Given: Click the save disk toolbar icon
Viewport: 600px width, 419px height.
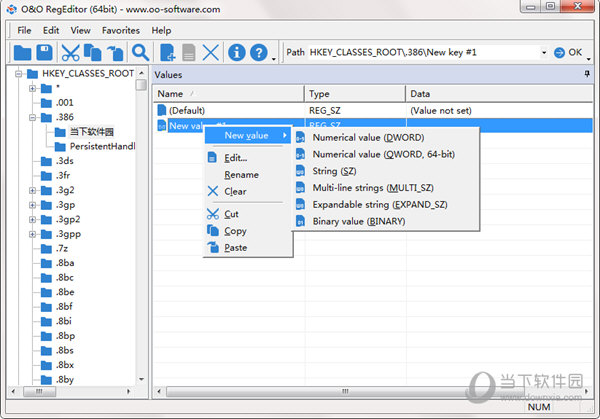Looking at the screenshot, I should [44, 52].
